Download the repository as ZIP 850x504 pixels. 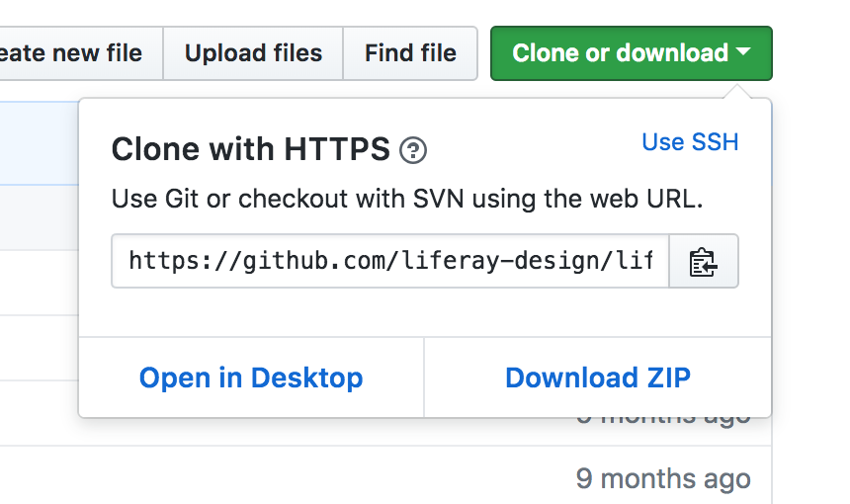click(597, 378)
